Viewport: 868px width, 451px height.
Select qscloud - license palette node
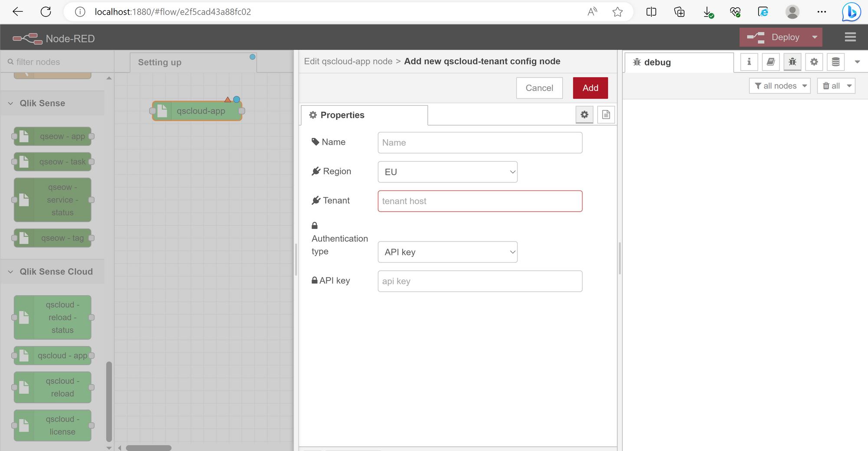53,425
